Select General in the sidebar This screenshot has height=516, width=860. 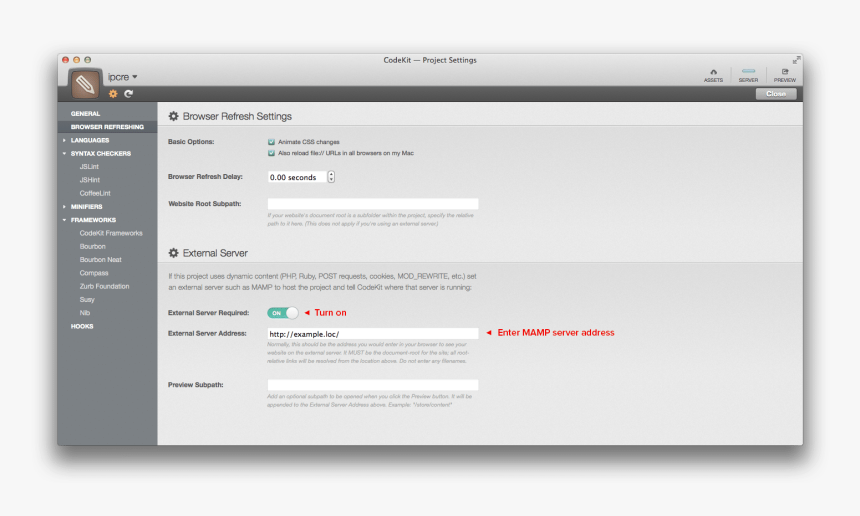[86, 114]
